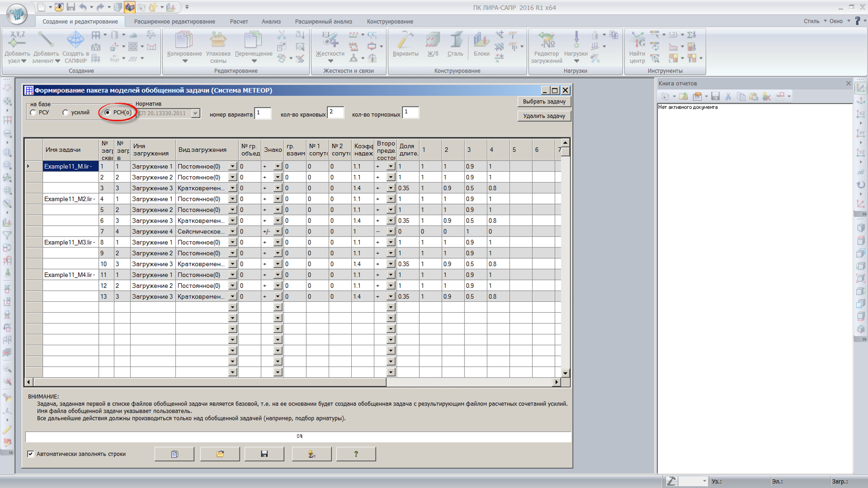The width and height of the screenshot is (868, 488).
Task: Click the floppy disk save button in dialog
Action: [264, 454]
